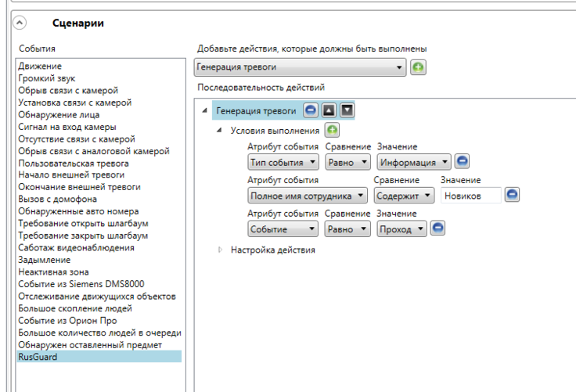Screen dimensions: 576x392
Task: Select Обнаружен оставленный предмет event
Action: tap(90, 345)
